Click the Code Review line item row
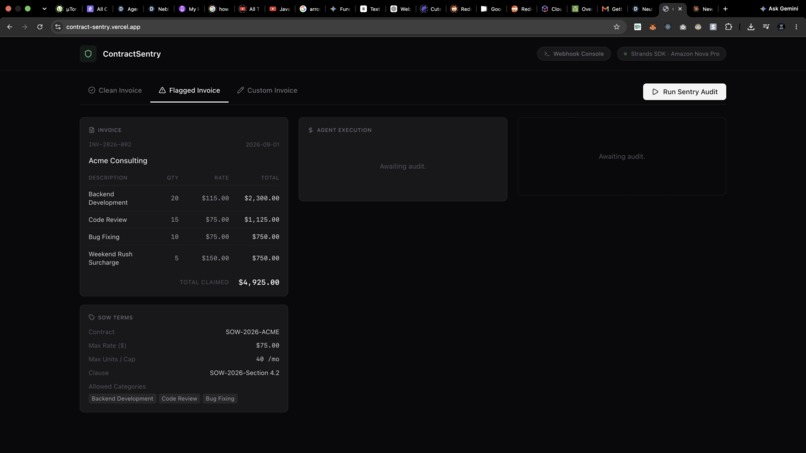Screen dimensions: 806x453 184,220
